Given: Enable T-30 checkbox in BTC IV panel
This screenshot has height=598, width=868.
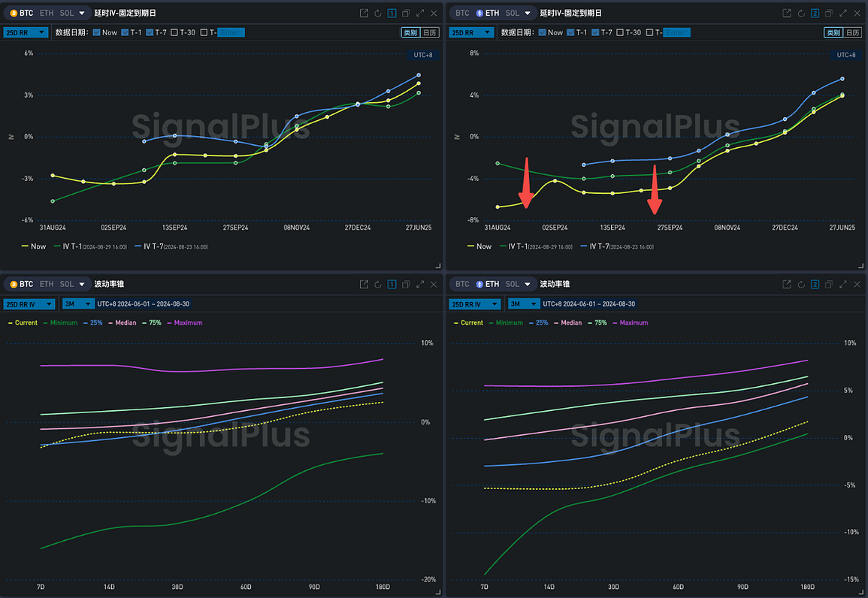Looking at the screenshot, I should click(174, 32).
